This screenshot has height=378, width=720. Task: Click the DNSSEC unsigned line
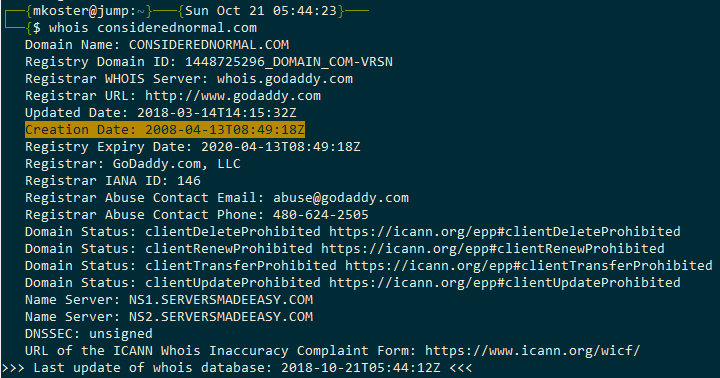89,334
